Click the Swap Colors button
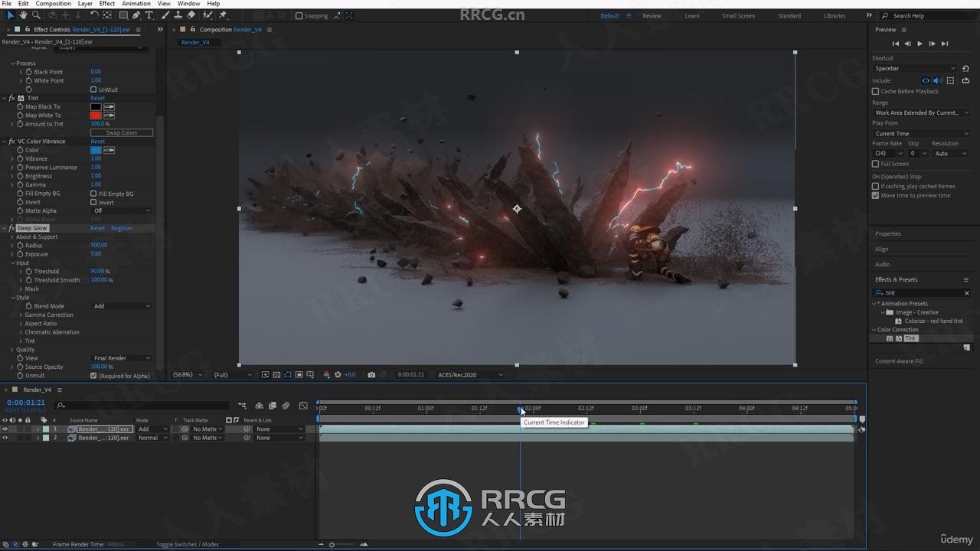Screen dimensions: 980x551 122,132
